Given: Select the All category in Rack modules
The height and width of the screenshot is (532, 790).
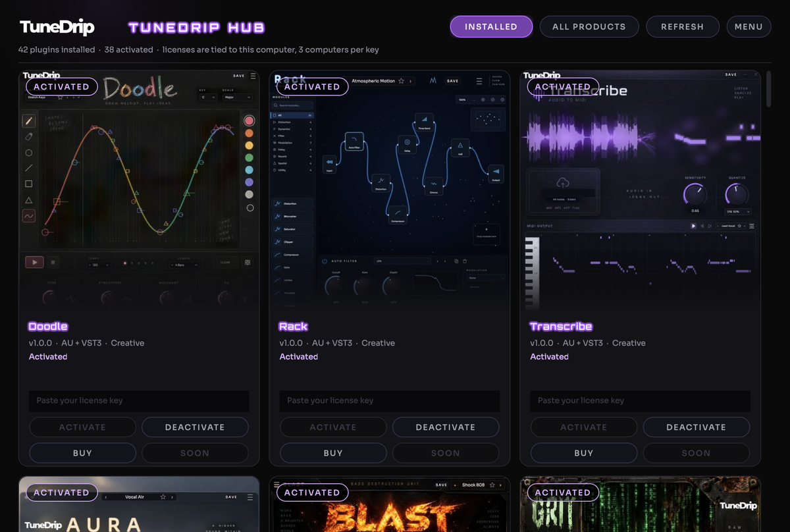Looking at the screenshot, I should pos(292,115).
